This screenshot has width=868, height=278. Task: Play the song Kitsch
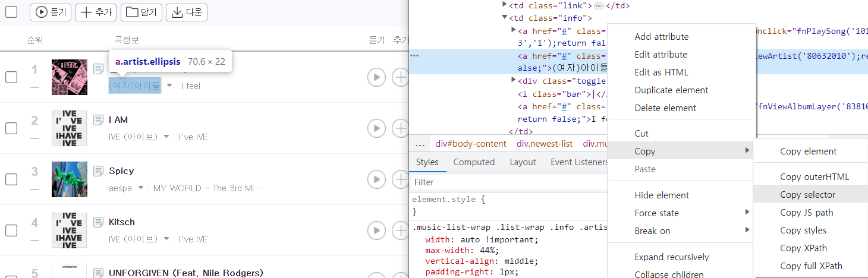(x=376, y=230)
